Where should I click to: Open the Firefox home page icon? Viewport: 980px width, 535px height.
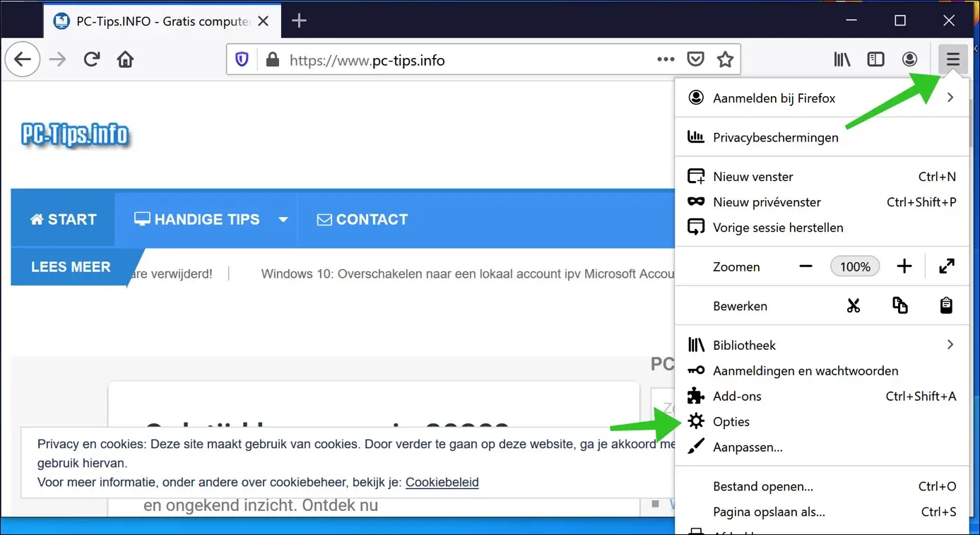[126, 59]
